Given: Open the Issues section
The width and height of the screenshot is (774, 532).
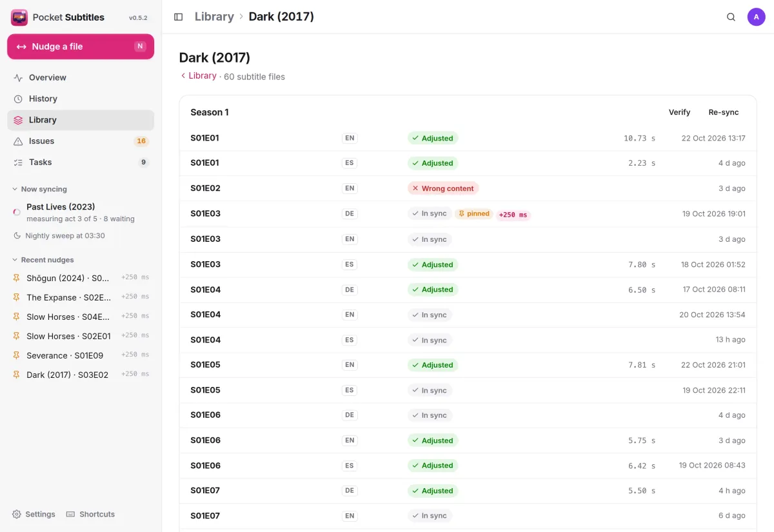Looking at the screenshot, I should (x=81, y=141).
